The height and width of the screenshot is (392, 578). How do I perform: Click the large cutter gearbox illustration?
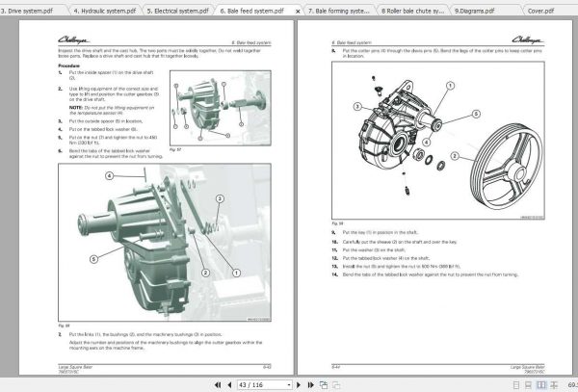coord(165,243)
